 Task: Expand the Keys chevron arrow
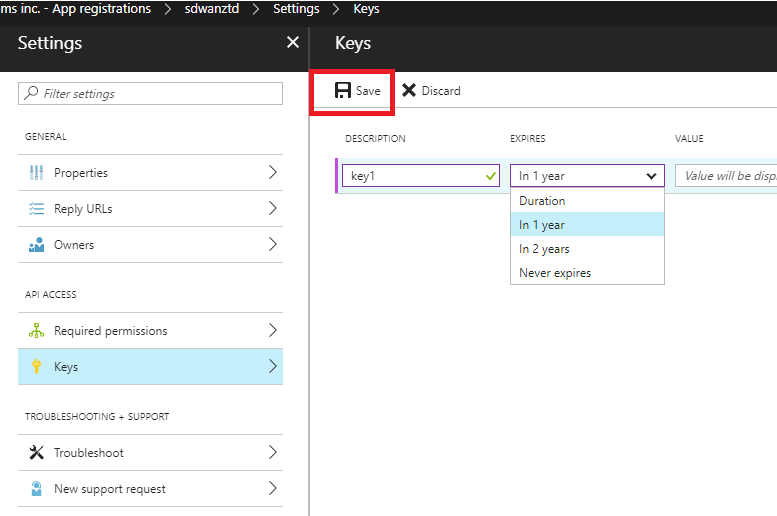273,366
